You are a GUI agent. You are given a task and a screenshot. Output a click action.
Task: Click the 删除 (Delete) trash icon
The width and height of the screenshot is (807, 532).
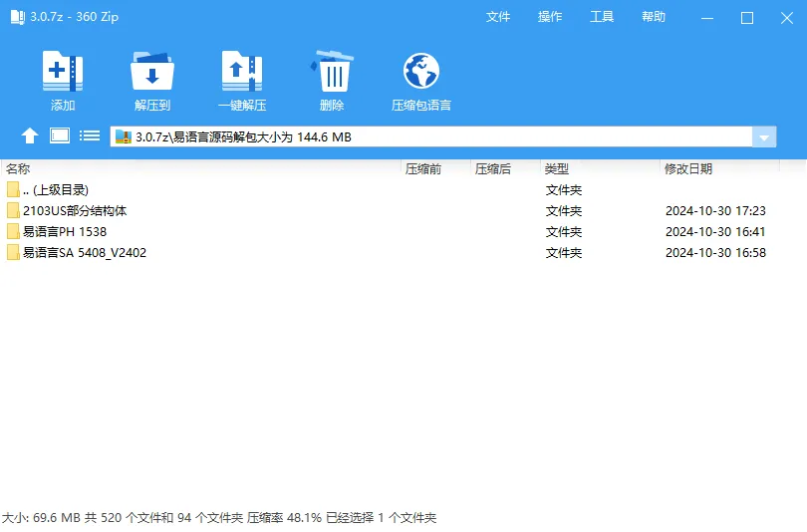(332, 73)
